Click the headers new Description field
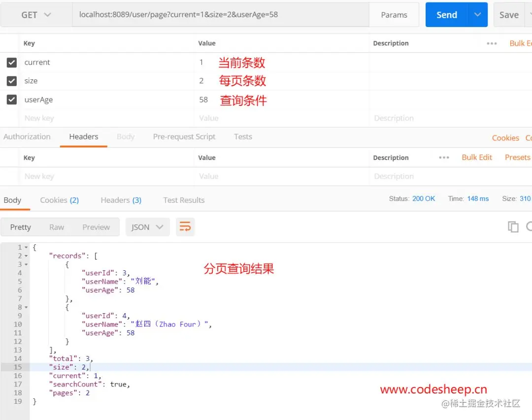 (x=451, y=176)
